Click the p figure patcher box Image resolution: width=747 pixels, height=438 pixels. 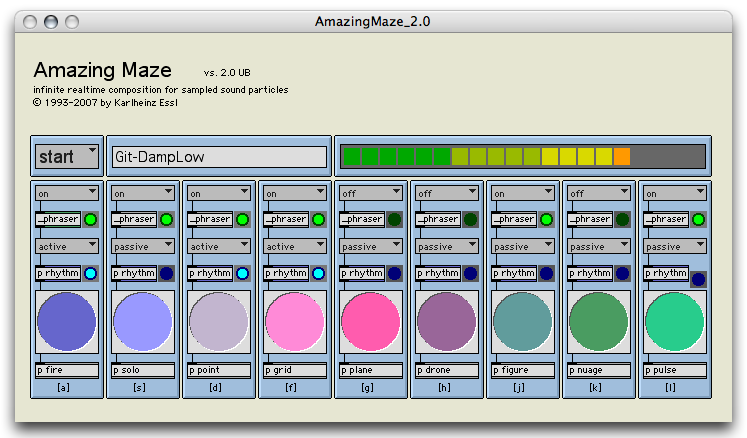523,370
